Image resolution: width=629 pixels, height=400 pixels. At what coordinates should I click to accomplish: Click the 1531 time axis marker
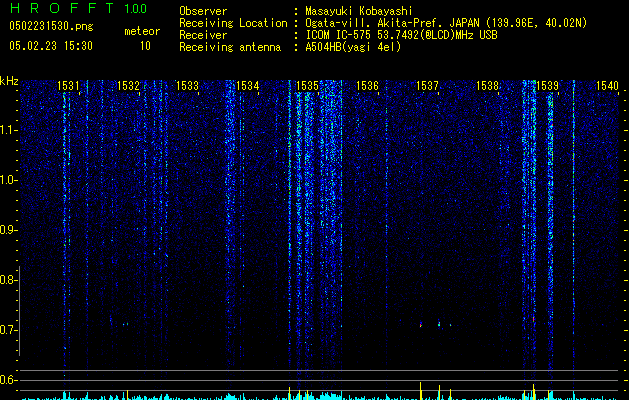68,86
